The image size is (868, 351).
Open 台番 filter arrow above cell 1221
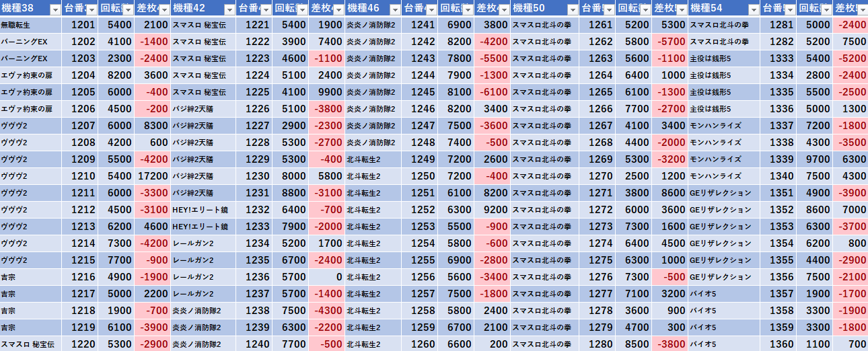pos(266,9)
